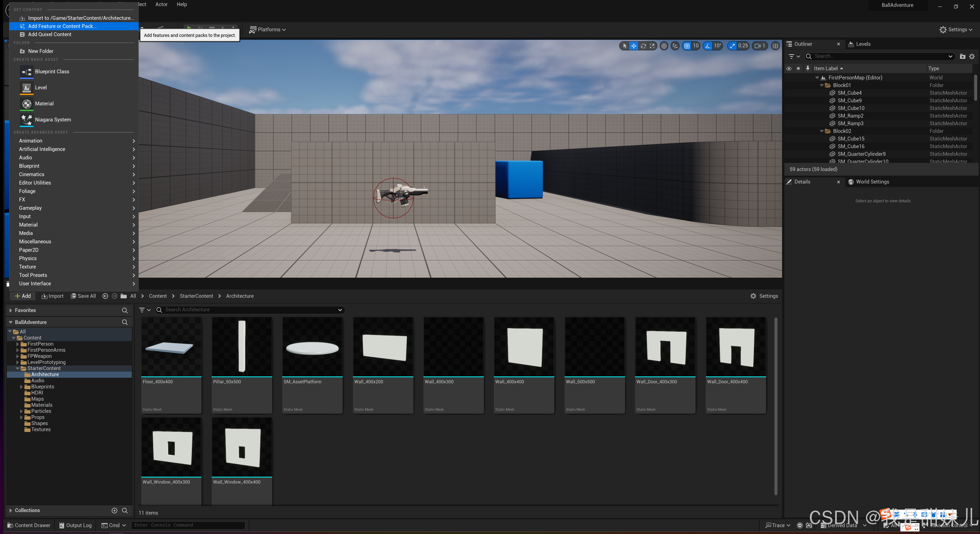
Task: Toggle grid snapping in the viewport
Action: (x=687, y=46)
